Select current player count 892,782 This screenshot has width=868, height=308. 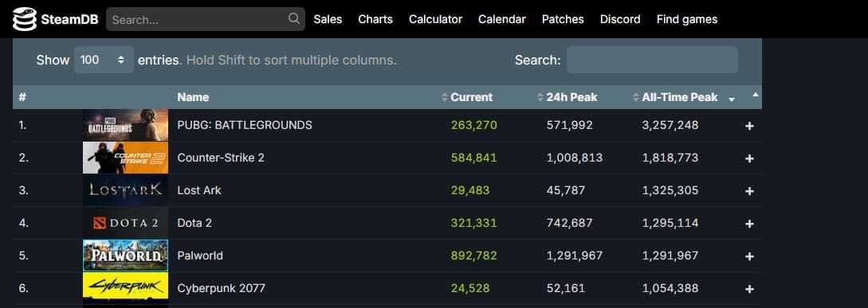tap(474, 255)
